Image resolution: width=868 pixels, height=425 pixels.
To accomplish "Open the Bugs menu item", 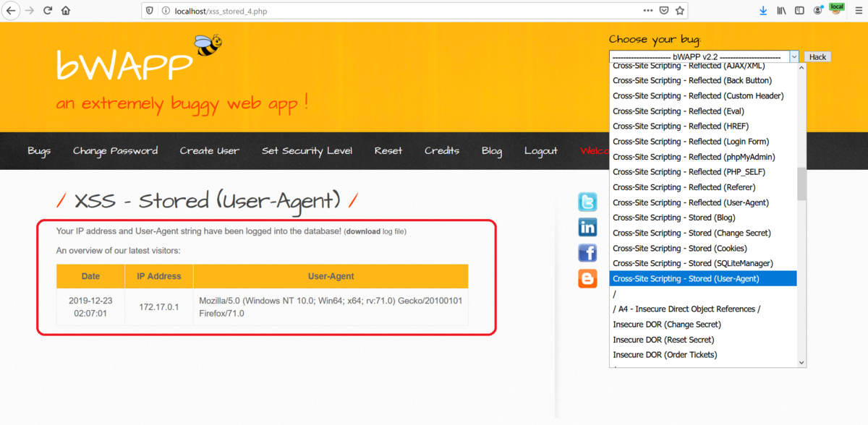I will coord(39,150).
